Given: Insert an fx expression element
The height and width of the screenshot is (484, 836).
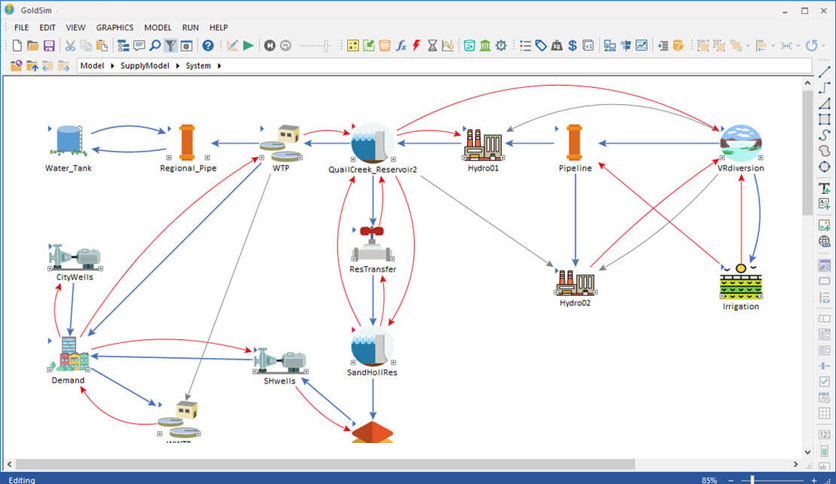Looking at the screenshot, I should coord(401,46).
